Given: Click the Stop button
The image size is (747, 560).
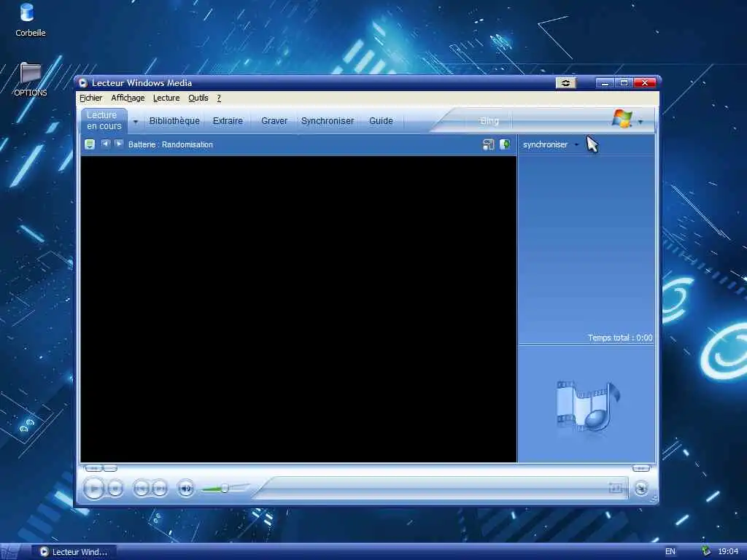Looking at the screenshot, I should [115, 488].
